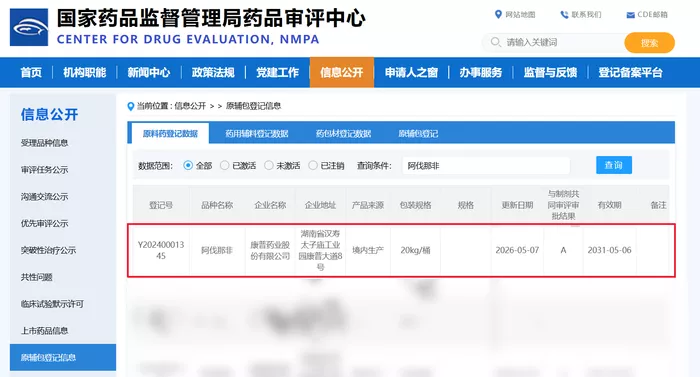Select 原辅包登记信息 in sidebar
This screenshot has width=700, height=377.
63,357
